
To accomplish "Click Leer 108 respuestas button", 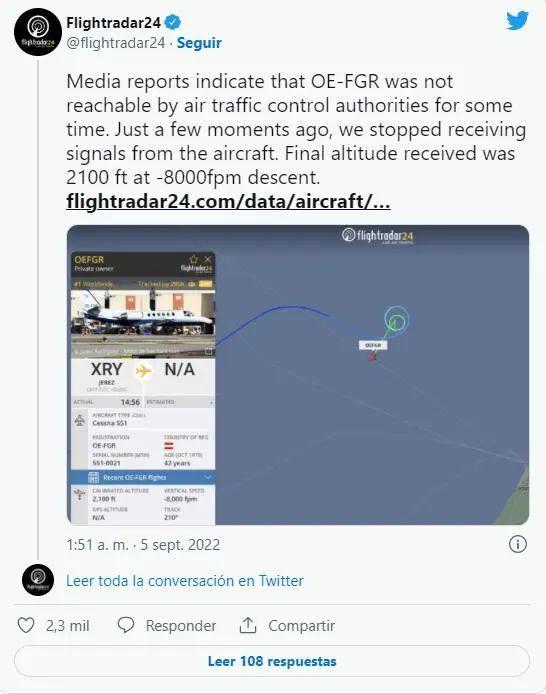I will (272, 661).
